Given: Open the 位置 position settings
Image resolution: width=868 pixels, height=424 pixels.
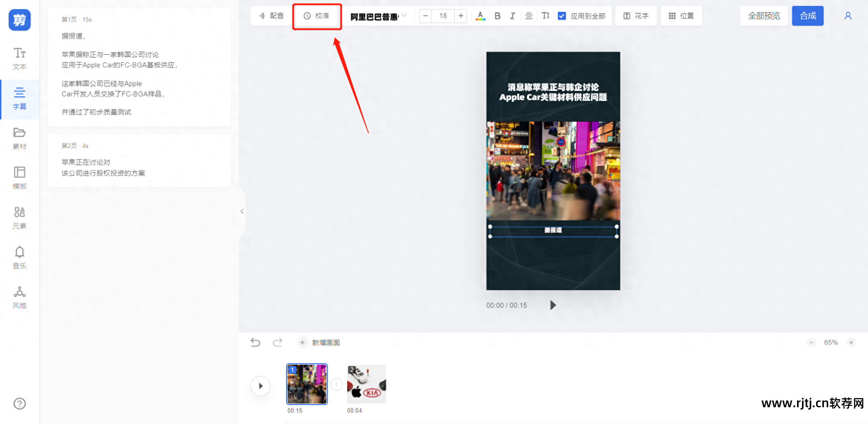Looking at the screenshot, I should click(681, 15).
